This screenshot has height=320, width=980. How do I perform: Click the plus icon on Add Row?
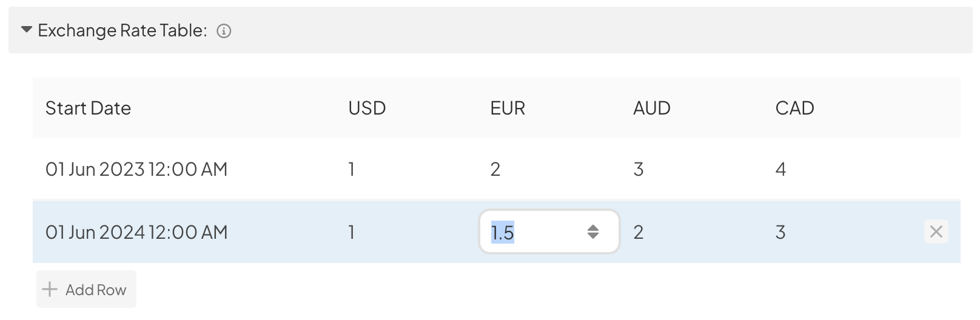(x=50, y=289)
